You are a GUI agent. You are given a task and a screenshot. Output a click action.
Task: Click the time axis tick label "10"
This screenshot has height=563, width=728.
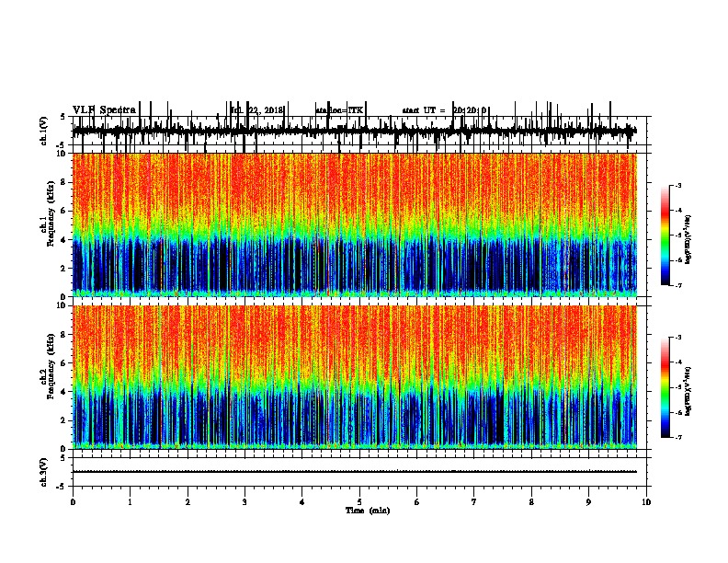click(x=646, y=502)
